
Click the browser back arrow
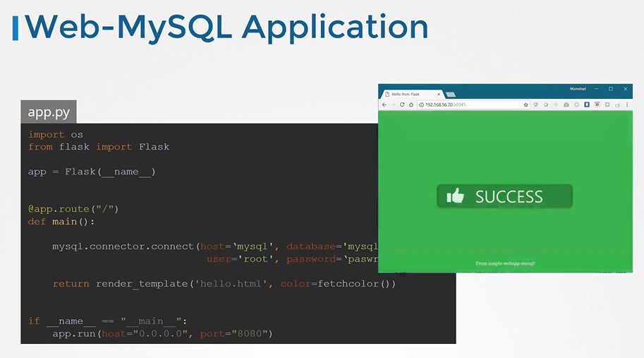384,105
